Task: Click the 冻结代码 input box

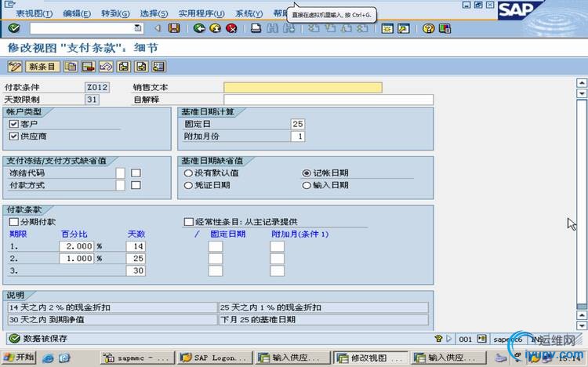Action: click(x=121, y=173)
